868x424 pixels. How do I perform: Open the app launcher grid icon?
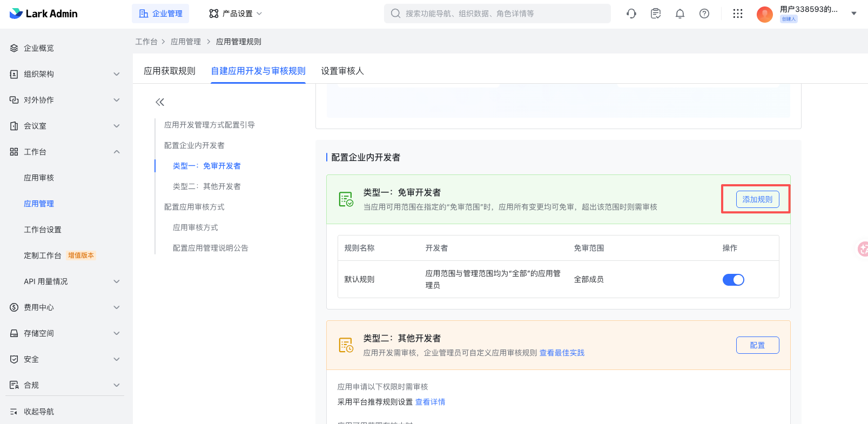(738, 14)
